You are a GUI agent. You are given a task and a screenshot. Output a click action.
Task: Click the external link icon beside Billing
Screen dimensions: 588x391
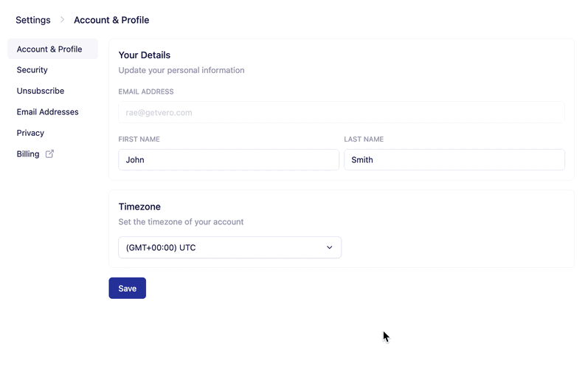[x=50, y=154]
